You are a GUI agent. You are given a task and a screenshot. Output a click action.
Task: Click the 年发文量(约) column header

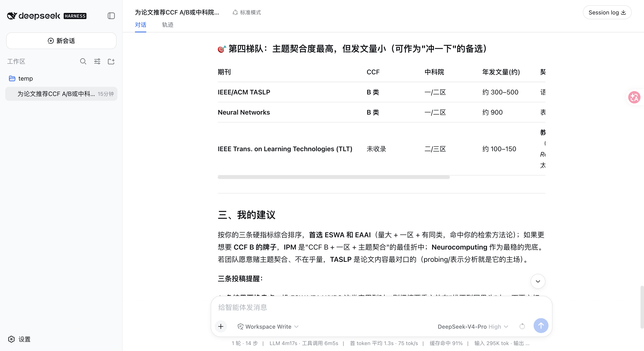[x=501, y=72]
